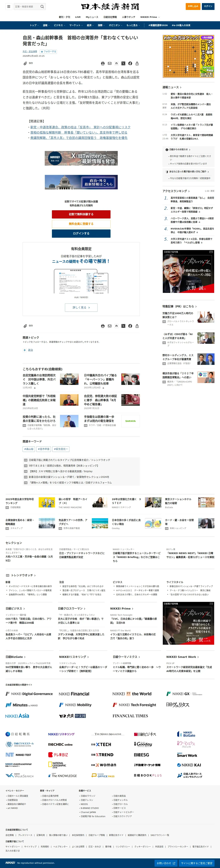Click the mail icon above 関連トピック
Viewport: 220px width, 868px height.
tap(109, 326)
